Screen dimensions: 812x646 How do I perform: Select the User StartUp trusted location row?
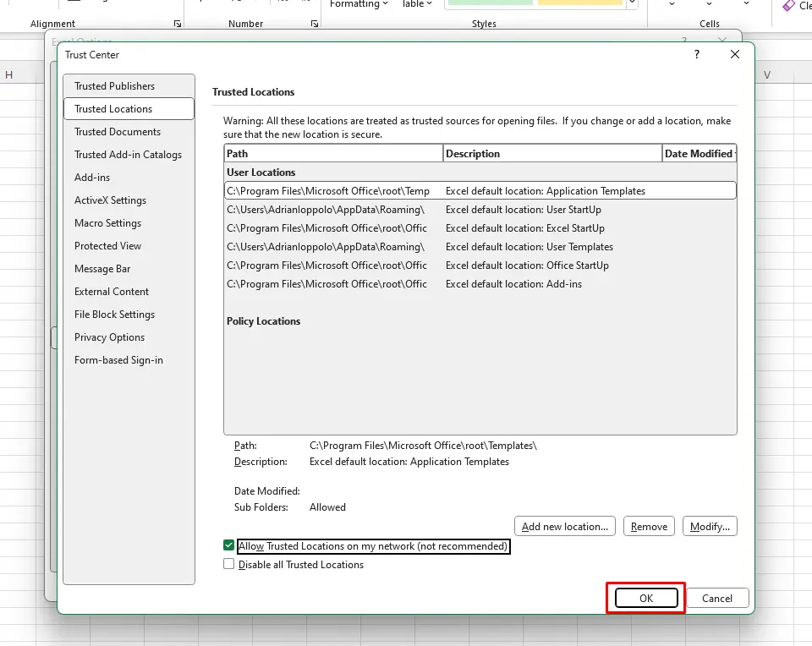[x=479, y=210]
